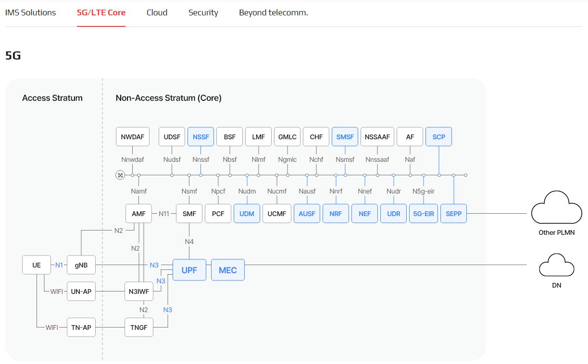Click the UDM function link
The width and height of the screenshot is (588, 364).
point(247,214)
